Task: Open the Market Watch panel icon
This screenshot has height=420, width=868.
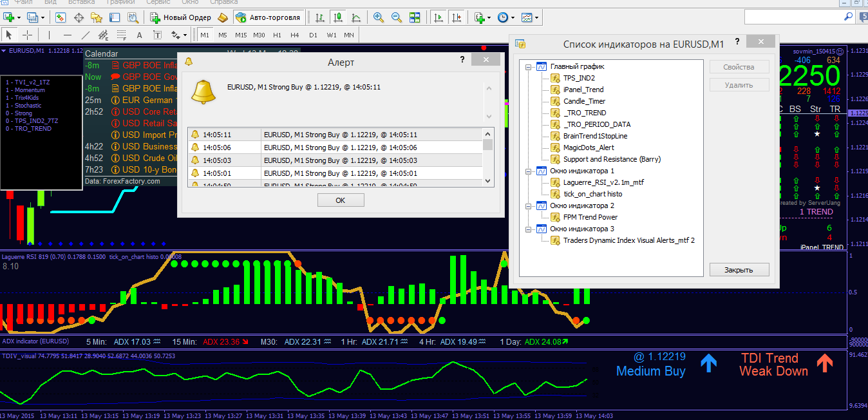Action: pos(61,17)
